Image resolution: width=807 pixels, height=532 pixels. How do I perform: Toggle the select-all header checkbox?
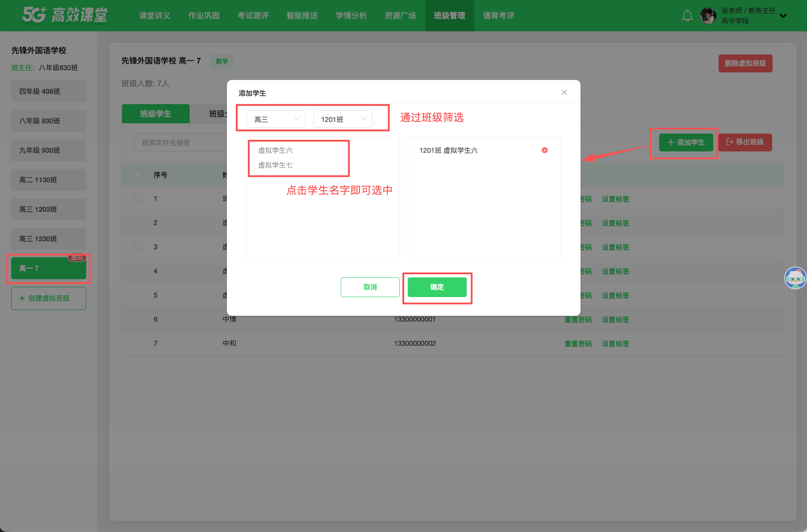tap(138, 175)
